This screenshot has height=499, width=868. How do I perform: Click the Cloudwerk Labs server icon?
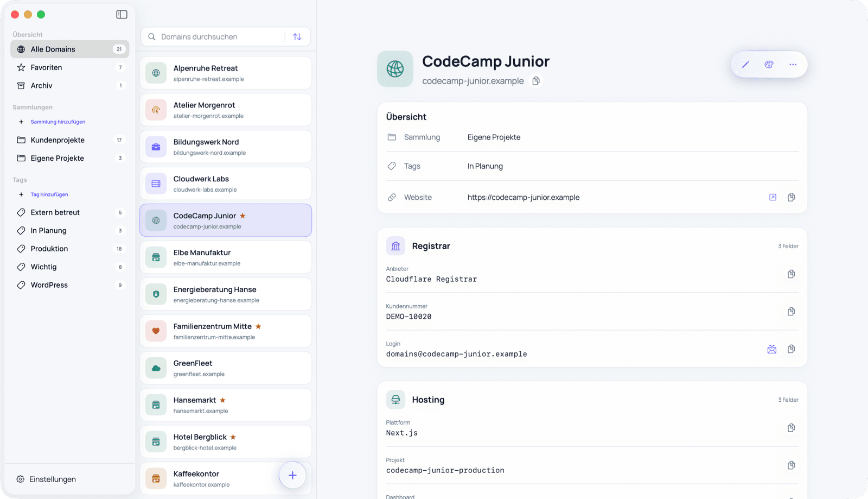click(156, 184)
